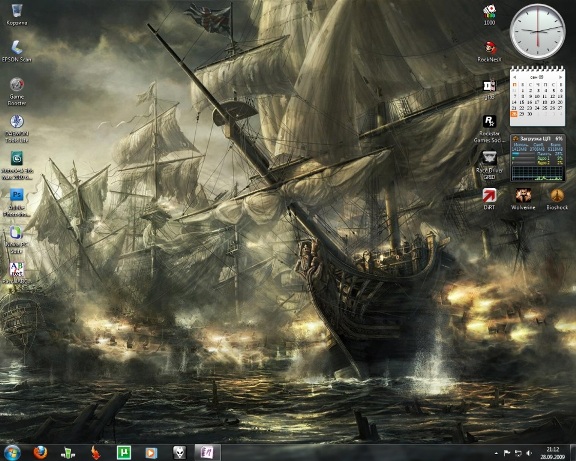Select the 1000 card game icon
The image size is (576, 461).
tap(489, 15)
